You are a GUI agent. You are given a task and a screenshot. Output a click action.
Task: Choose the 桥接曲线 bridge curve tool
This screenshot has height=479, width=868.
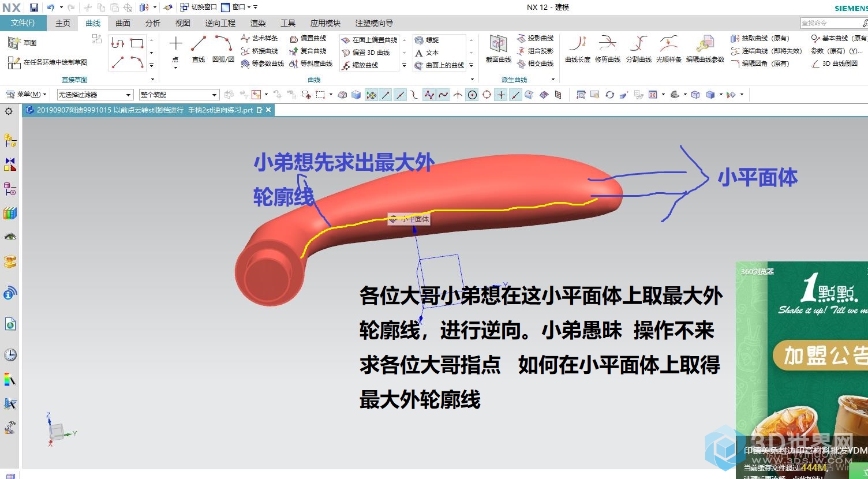point(260,51)
